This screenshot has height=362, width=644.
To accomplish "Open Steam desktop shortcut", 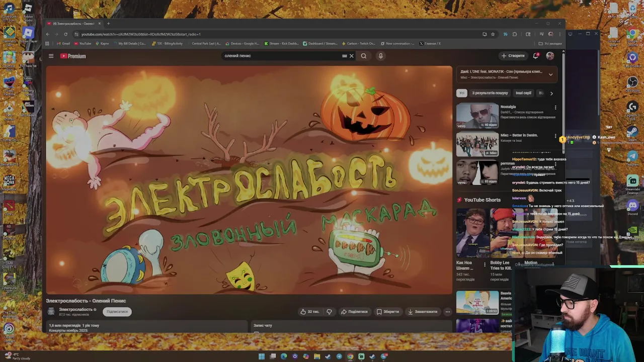I will pos(632,134).
